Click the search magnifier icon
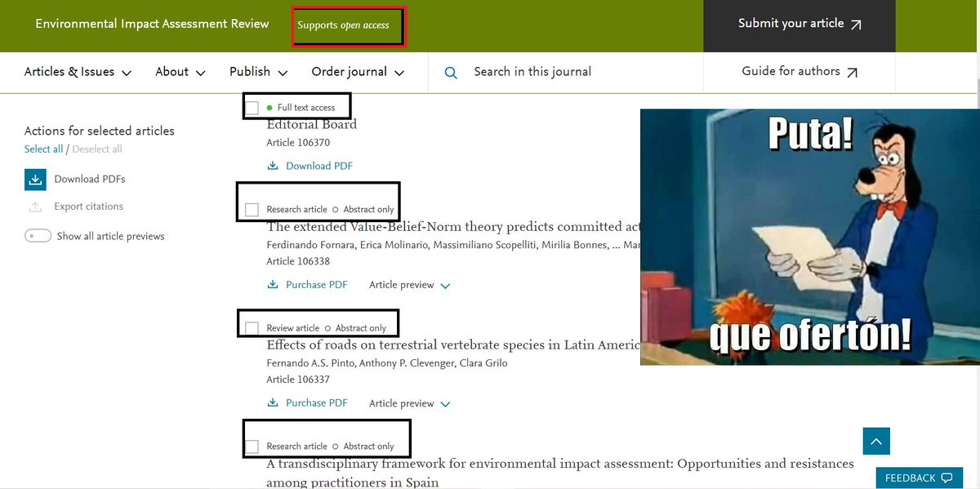 [x=450, y=72]
